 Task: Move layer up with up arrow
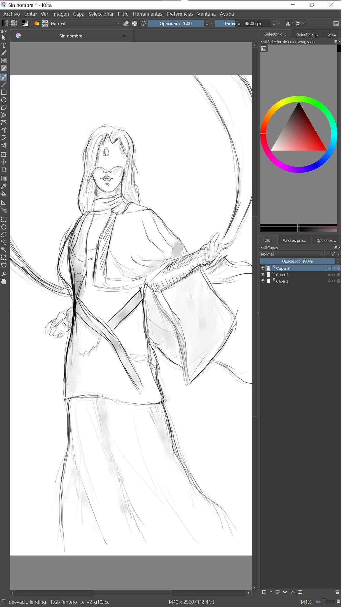pyautogui.click(x=293, y=592)
